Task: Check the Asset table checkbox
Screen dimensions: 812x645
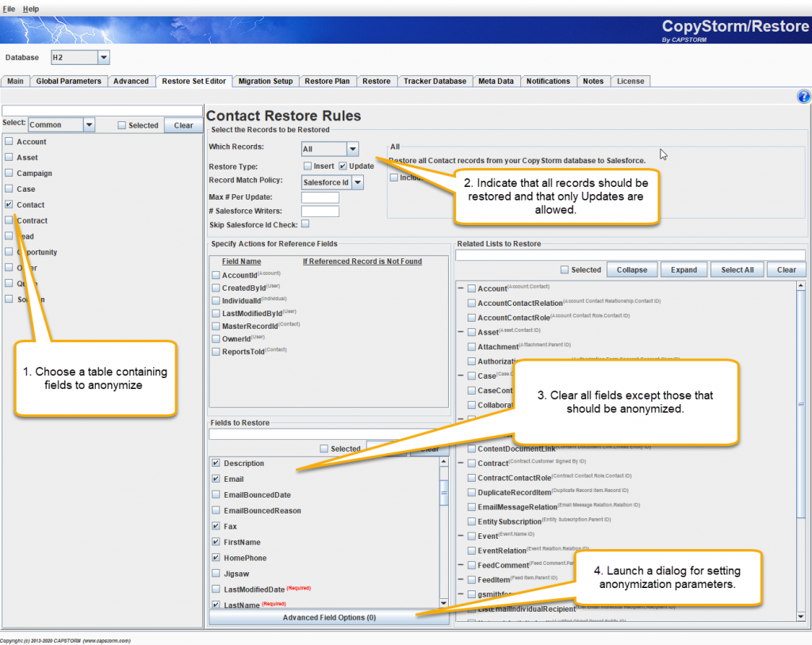Action: [x=9, y=157]
